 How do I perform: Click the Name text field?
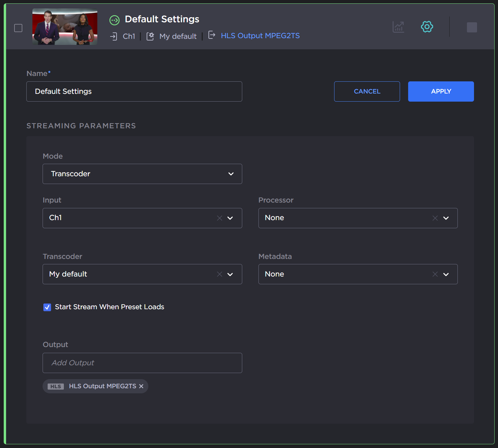pyautogui.click(x=134, y=91)
